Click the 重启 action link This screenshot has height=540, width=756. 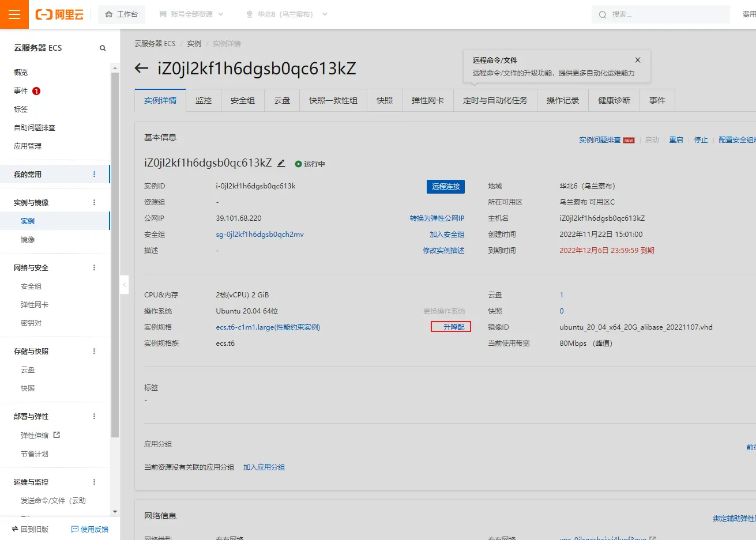click(676, 140)
